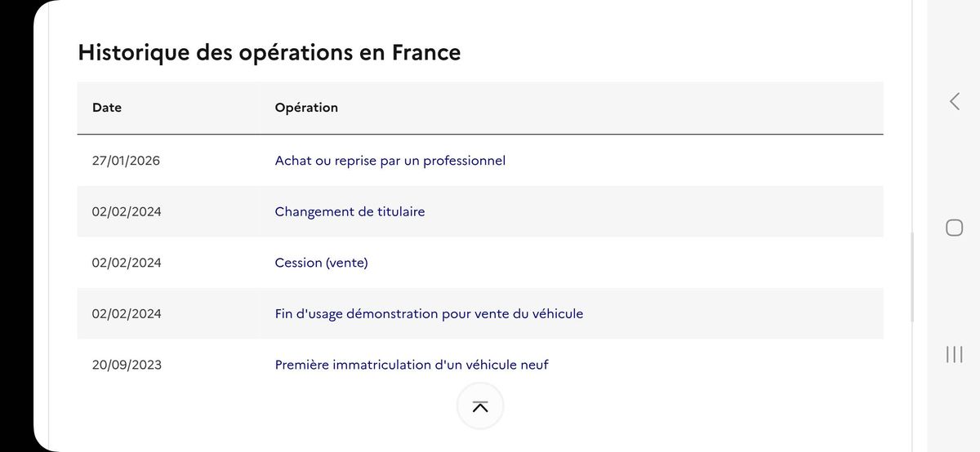This screenshot has width=980, height=452.
Task: Click the 'Historique des opérations en France' heading
Action: click(269, 53)
